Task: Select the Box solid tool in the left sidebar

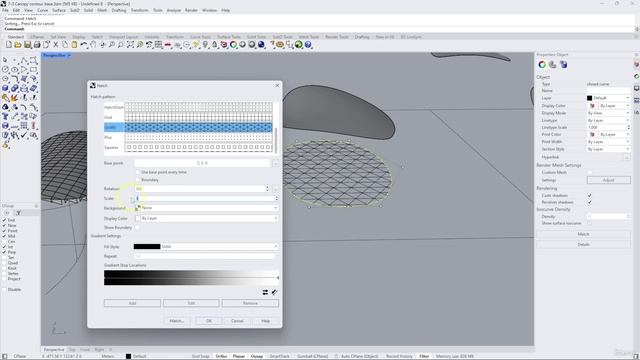Action: [x=5, y=88]
